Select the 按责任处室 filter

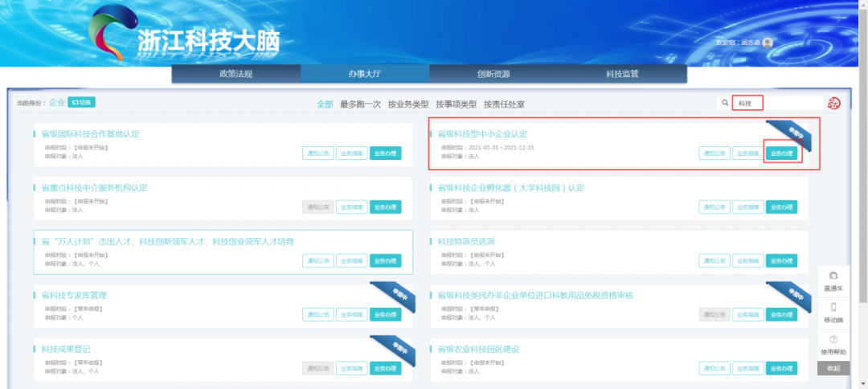coord(504,104)
